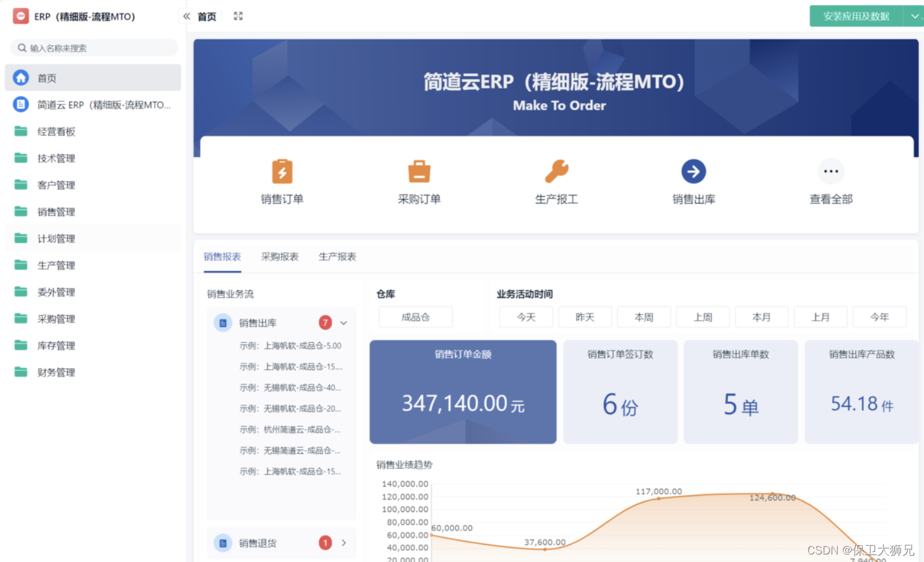924x562 pixels.
Task: Click chart data label 117,000.00
Action: [x=659, y=491]
